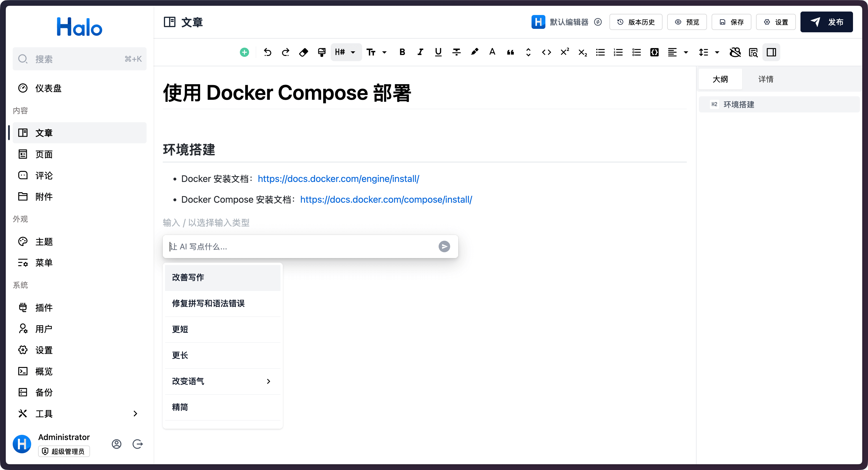
Task: Insert a numbered list
Action: pyautogui.click(x=618, y=52)
